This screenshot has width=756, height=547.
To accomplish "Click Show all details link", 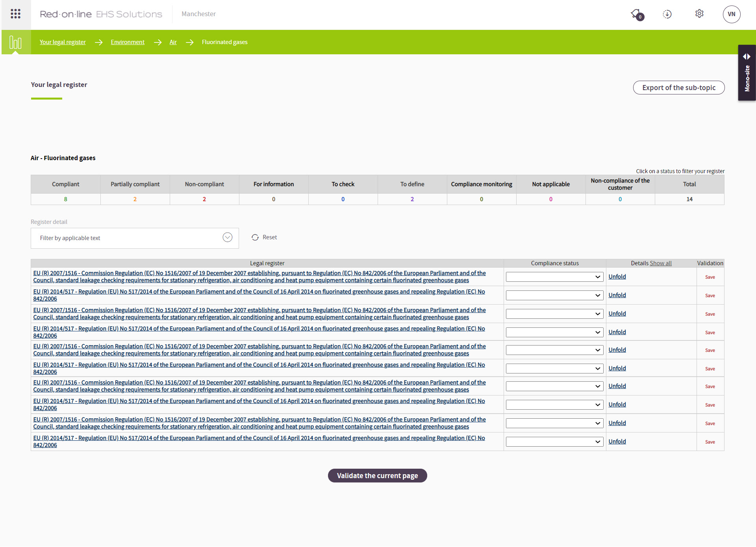I will [x=660, y=263].
